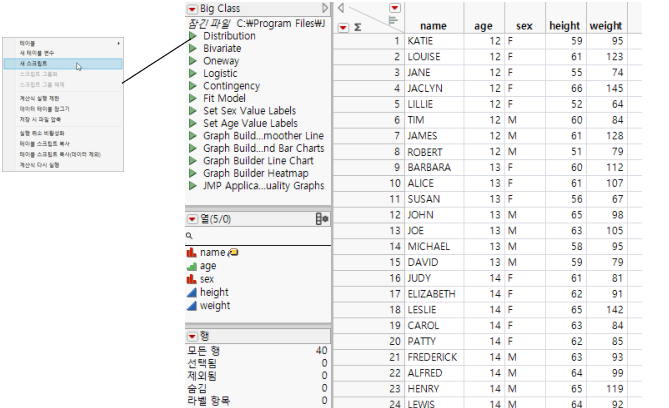Click the weight value 145 for JACLYN
This screenshot has width=669, height=408.
[x=606, y=88]
